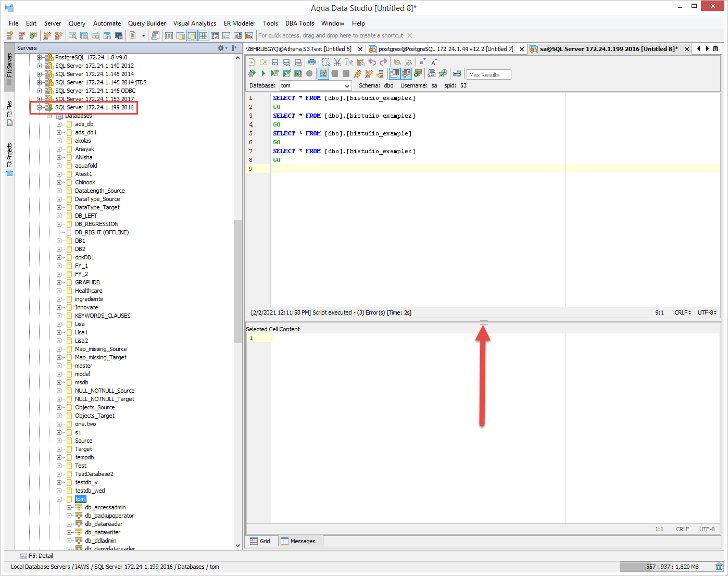Collapse the SQL Server 172.24.1.199 2016 node
The width and height of the screenshot is (728, 576).
click(x=39, y=107)
